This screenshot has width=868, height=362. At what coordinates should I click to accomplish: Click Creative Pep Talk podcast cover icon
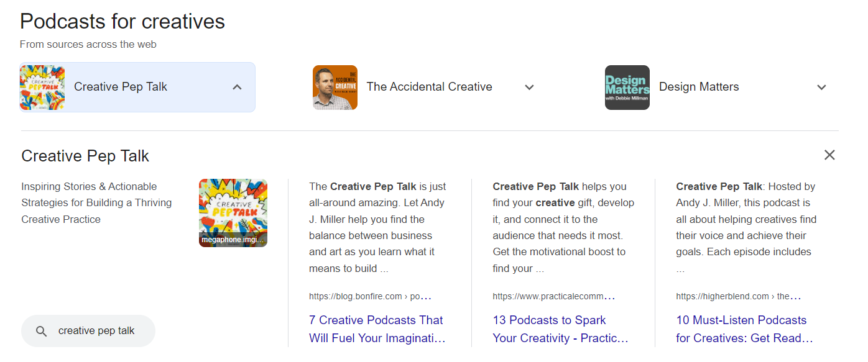(x=42, y=88)
